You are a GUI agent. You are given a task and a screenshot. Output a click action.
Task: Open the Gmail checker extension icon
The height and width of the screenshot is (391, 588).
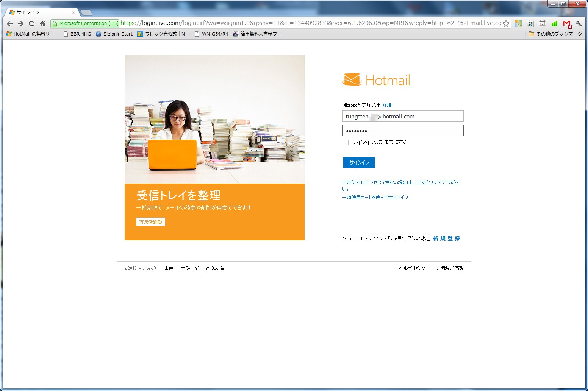coord(567,24)
